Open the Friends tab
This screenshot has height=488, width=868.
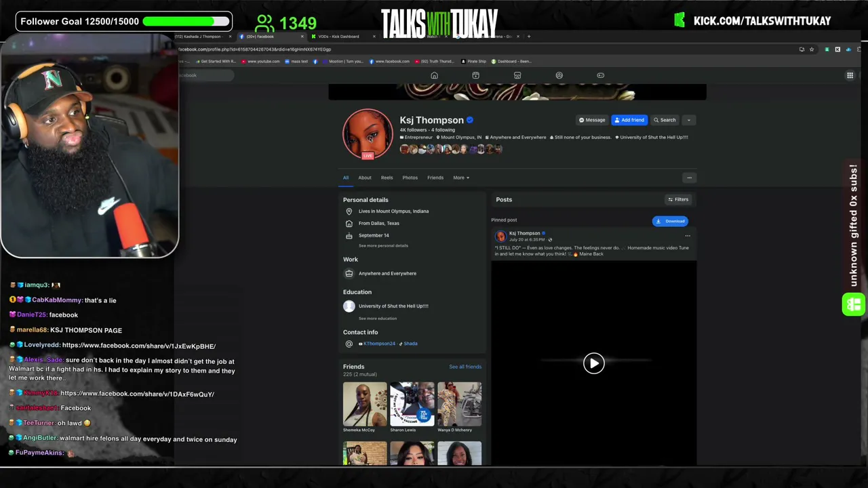point(435,178)
